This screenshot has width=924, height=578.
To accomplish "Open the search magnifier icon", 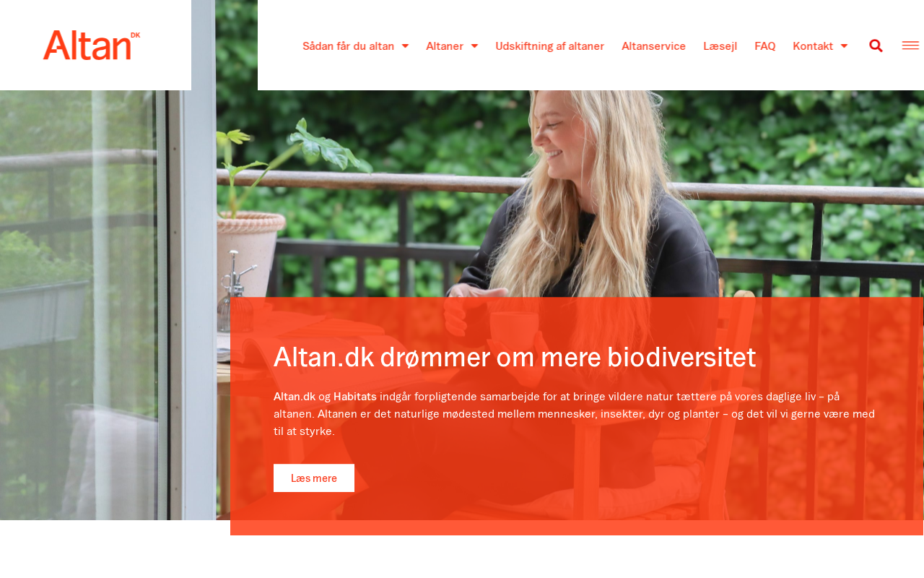I will [876, 46].
